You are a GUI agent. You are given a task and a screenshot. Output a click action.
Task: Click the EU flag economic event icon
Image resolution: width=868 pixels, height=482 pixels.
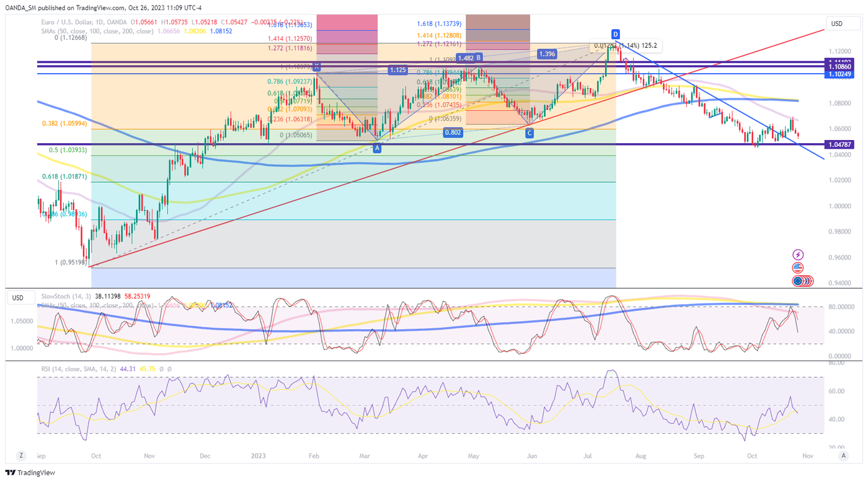pos(797,281)
